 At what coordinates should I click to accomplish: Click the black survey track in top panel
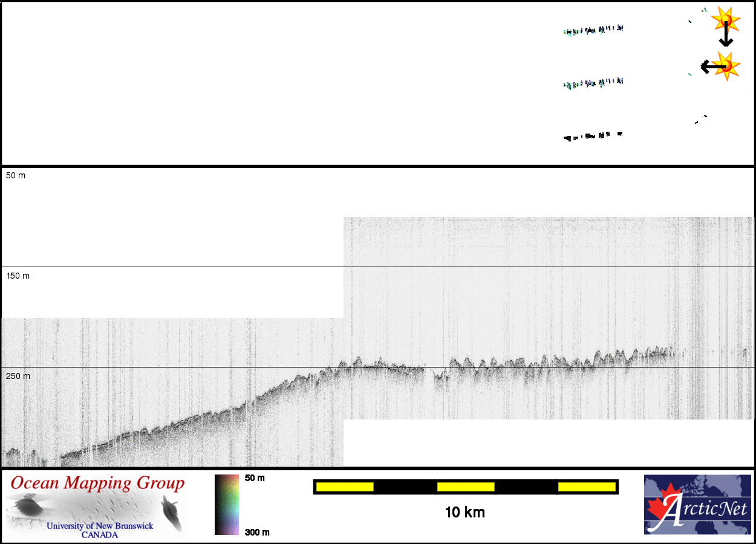(x=593, y=136)
